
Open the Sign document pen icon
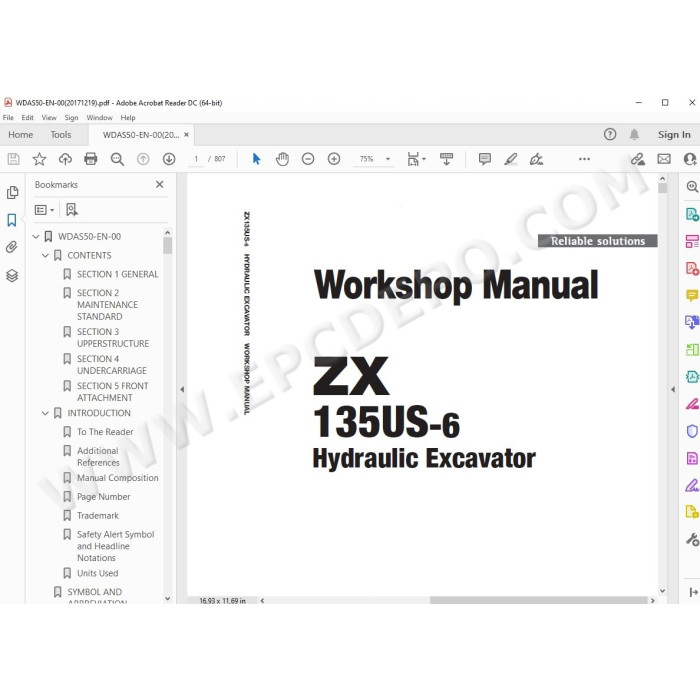[x=536, y=159]
